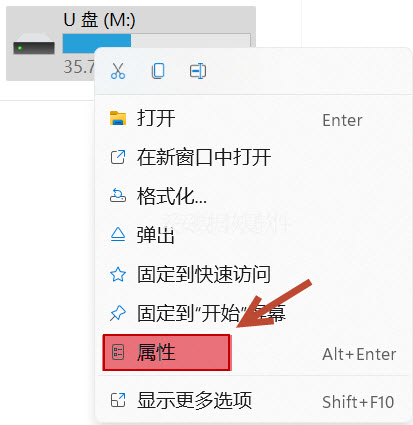The image size is (413, 425).
Task: Click the expand icon beside 显示更多选项
Action: (118, 400)
